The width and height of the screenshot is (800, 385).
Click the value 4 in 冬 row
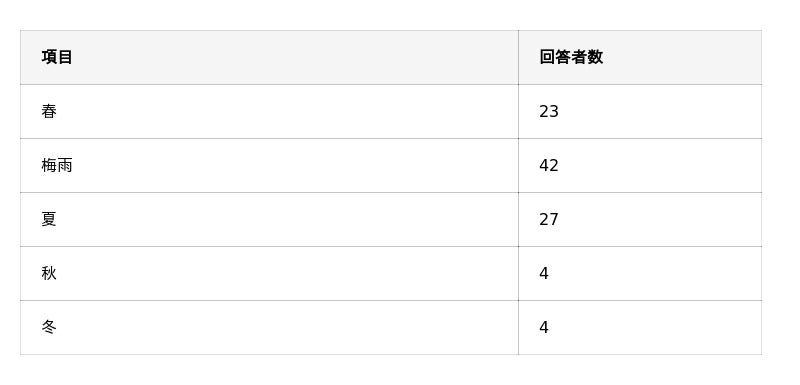[544, 327]
